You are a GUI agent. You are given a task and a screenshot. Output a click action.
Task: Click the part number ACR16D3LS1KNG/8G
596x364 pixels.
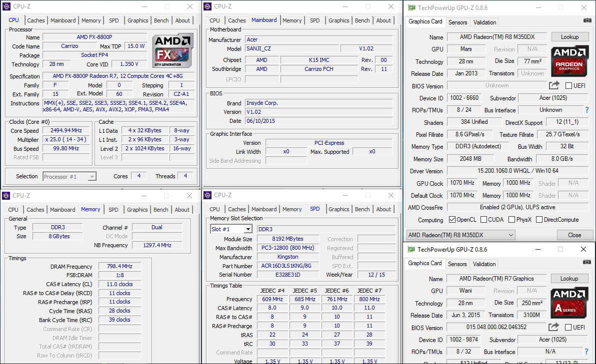(x=287, y=266)
